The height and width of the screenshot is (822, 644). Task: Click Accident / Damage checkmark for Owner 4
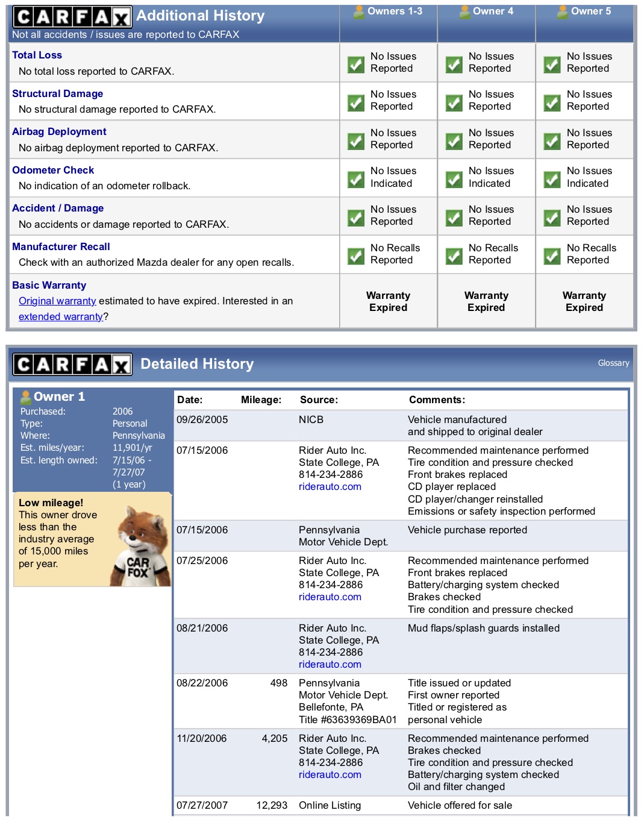(454, 218)
